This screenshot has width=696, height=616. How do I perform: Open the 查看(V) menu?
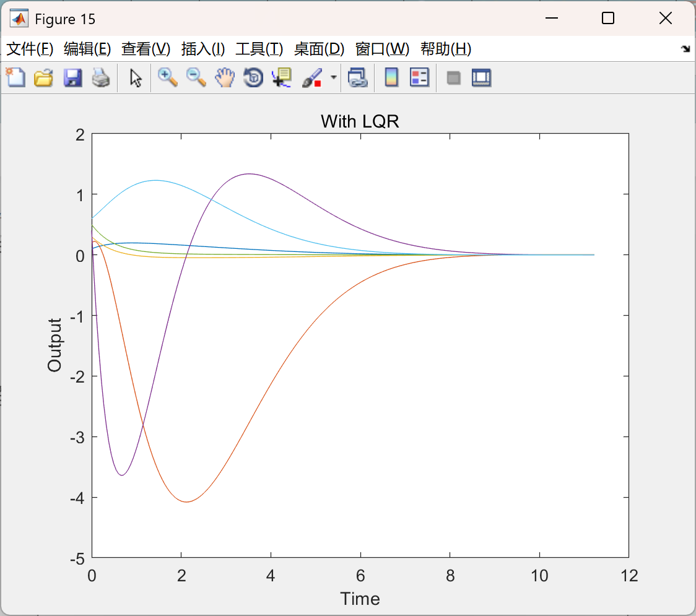(x=146, y=49)
